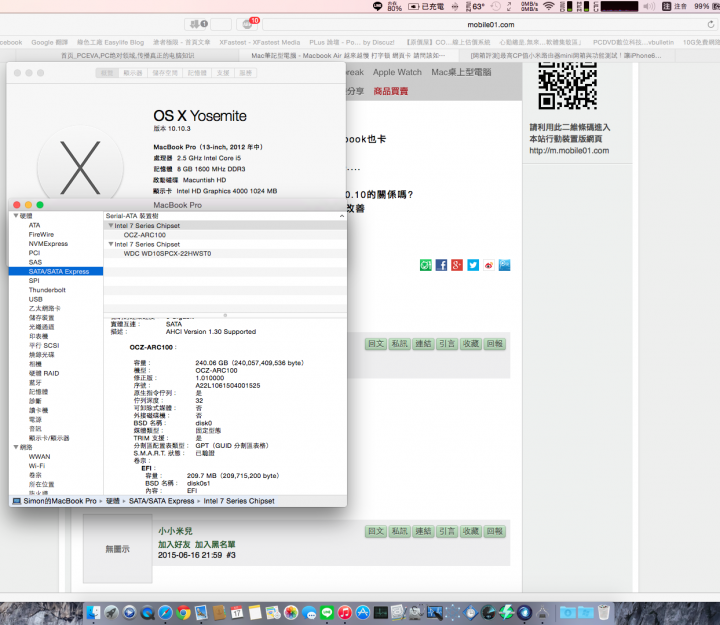Click the mobile01.com address bar
The width and height of the screenshot is (720, 625).
coord(490,24)
